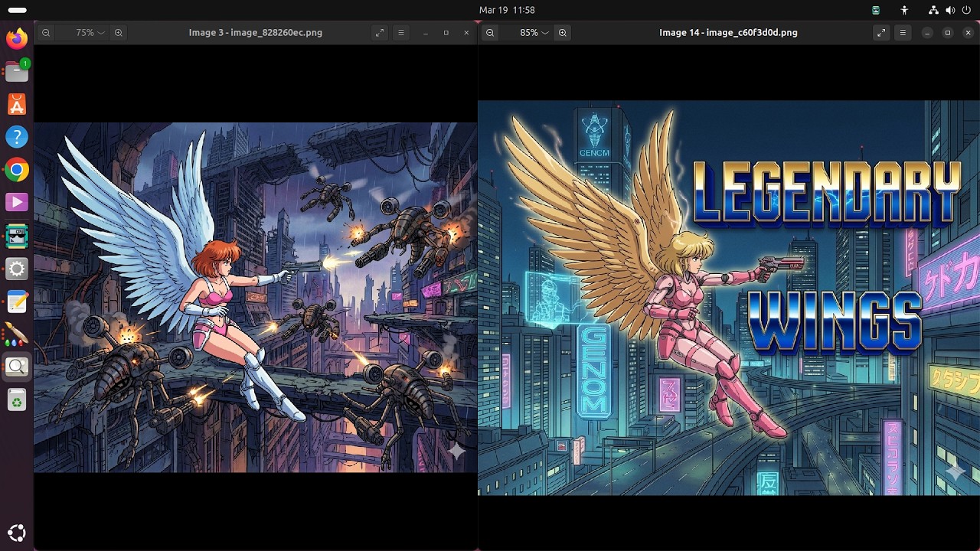The image size is (980, 551).
Task: Click title Image 3 - image_828260ec.png
Action: click(x=256, y=33)
